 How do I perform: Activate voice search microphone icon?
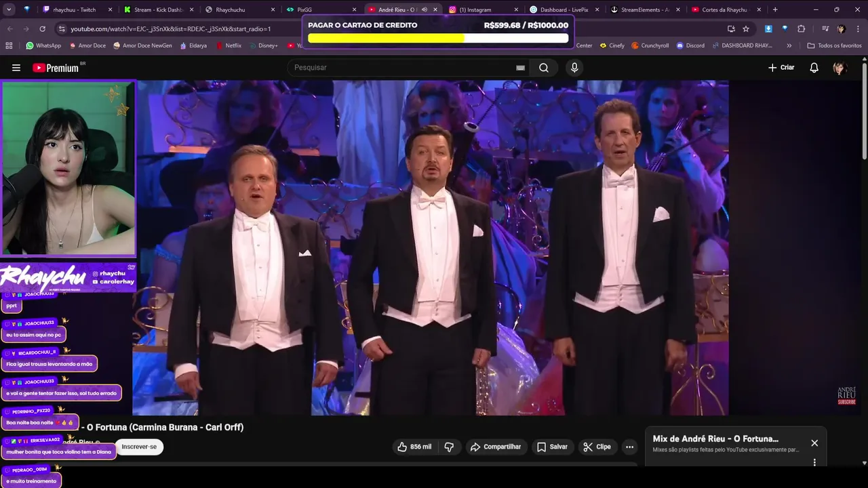(x=574, y=68)
